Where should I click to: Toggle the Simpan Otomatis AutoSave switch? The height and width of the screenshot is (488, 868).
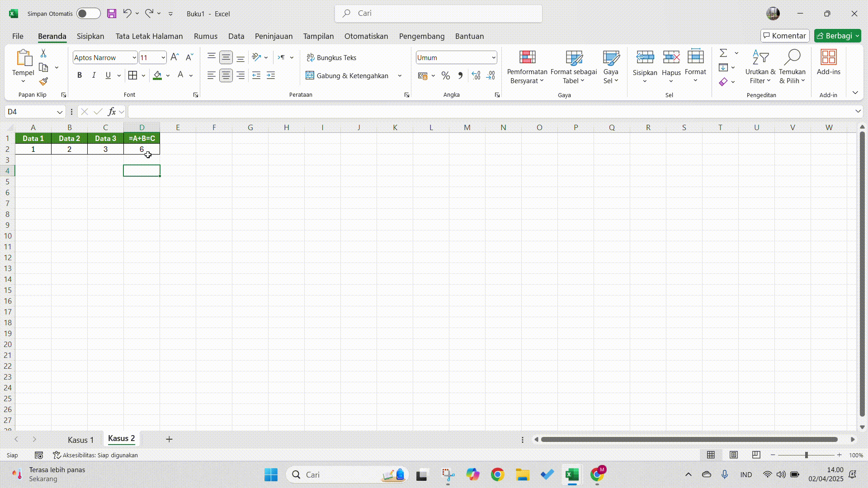pos(88,14)
